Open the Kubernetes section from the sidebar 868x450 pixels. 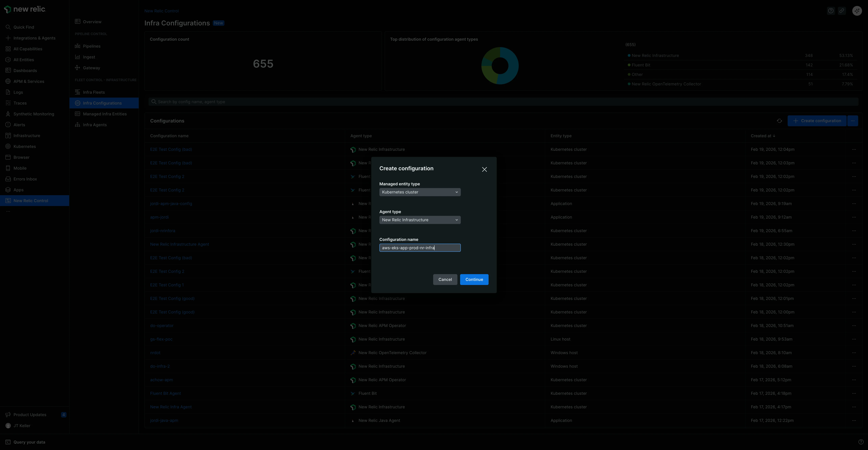coord(8,146)
